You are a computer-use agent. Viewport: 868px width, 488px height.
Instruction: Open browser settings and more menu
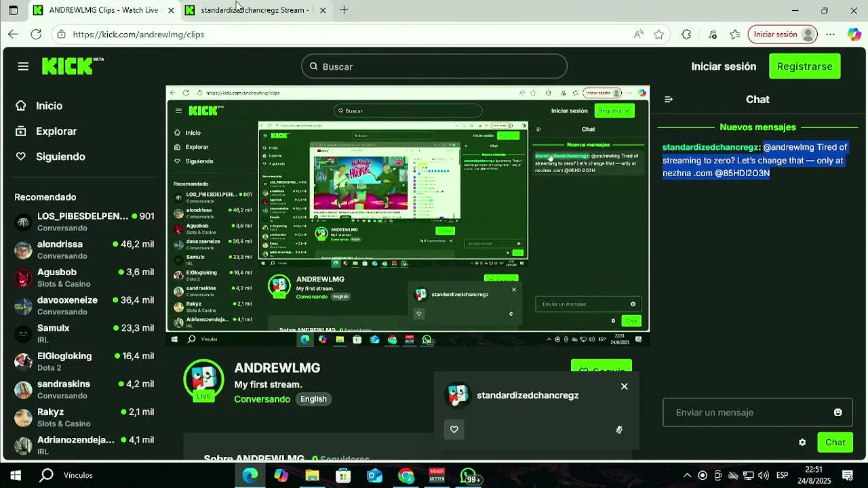830,34
